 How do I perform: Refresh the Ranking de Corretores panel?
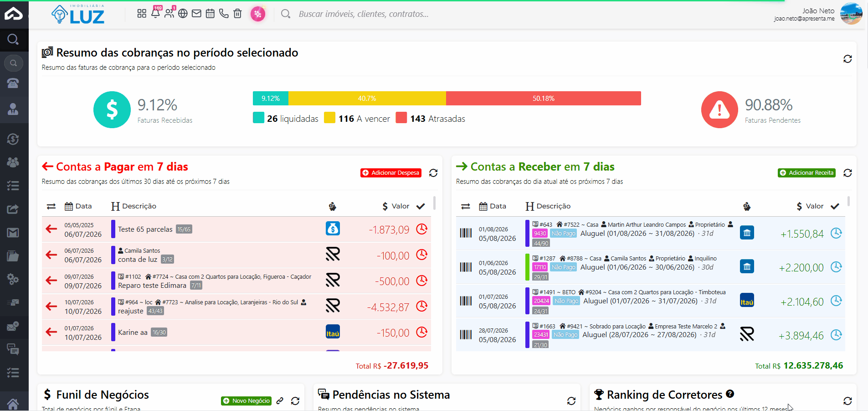(x=847, y=401)
